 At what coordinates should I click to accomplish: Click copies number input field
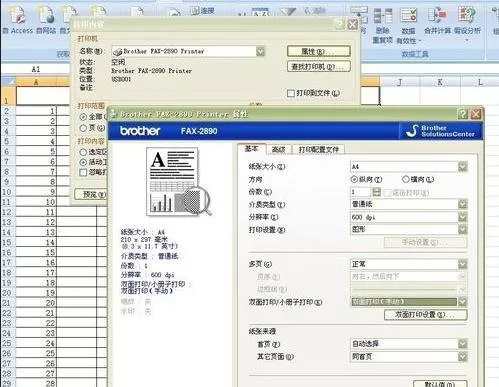click(x=361, y=192)
